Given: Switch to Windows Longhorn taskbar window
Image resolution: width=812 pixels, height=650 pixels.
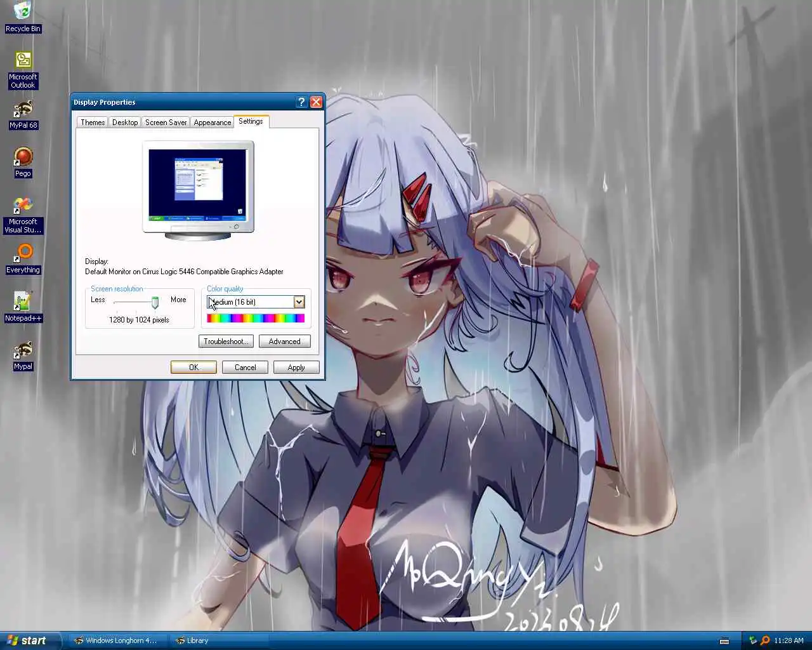Looking at the screenshot, I should click(x=118, y=640).
